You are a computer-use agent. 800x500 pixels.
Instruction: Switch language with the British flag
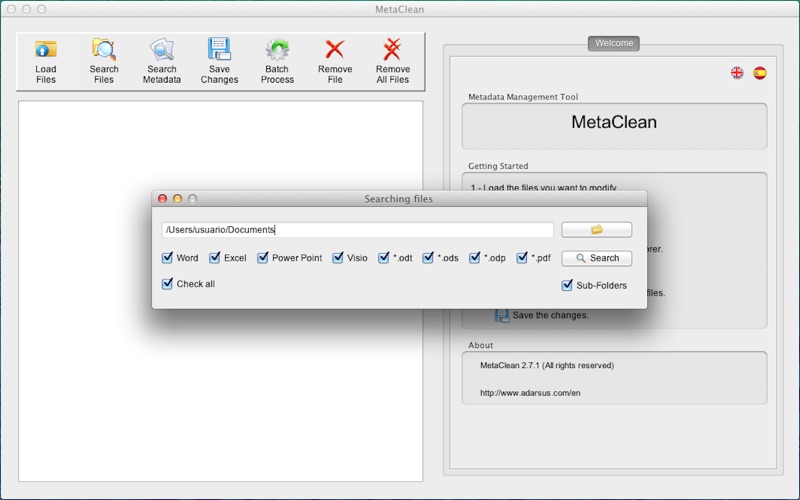click(737, 73)
